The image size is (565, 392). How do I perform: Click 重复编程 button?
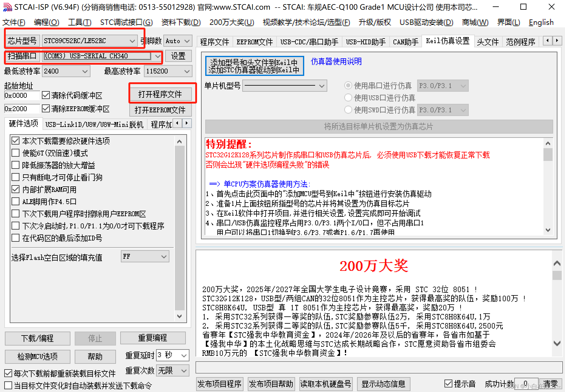click(x=153, y=338)
